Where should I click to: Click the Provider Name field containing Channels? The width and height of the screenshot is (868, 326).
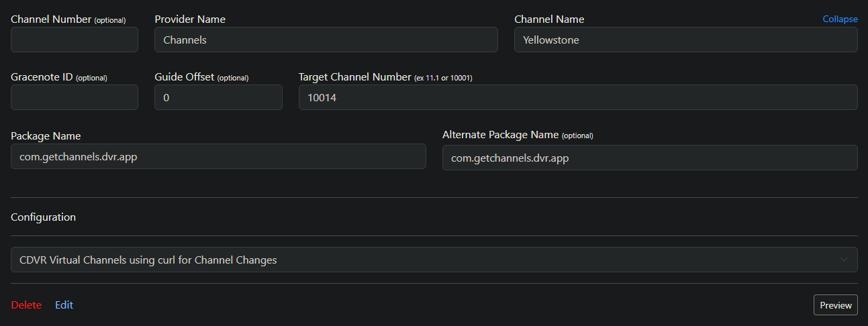(x=326, y=40)
